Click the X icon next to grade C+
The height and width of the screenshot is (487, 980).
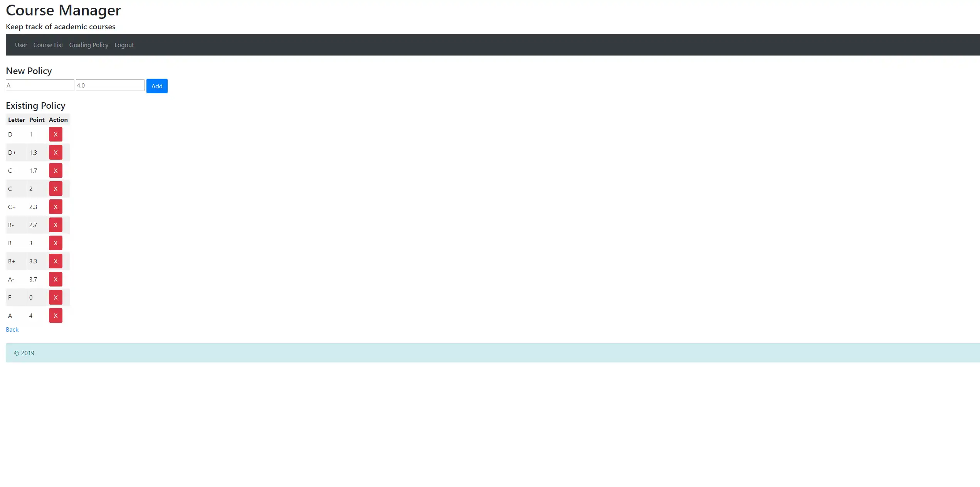tap(55, 206)
